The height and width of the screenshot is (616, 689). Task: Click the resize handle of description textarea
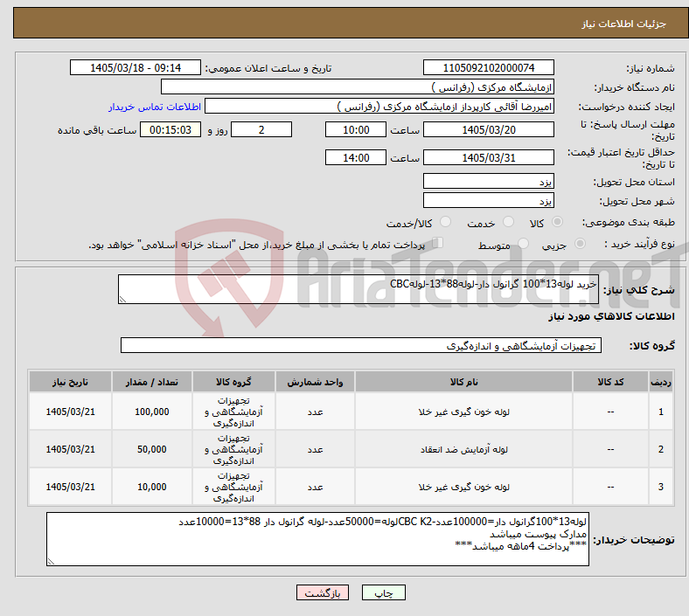point(122,300)
